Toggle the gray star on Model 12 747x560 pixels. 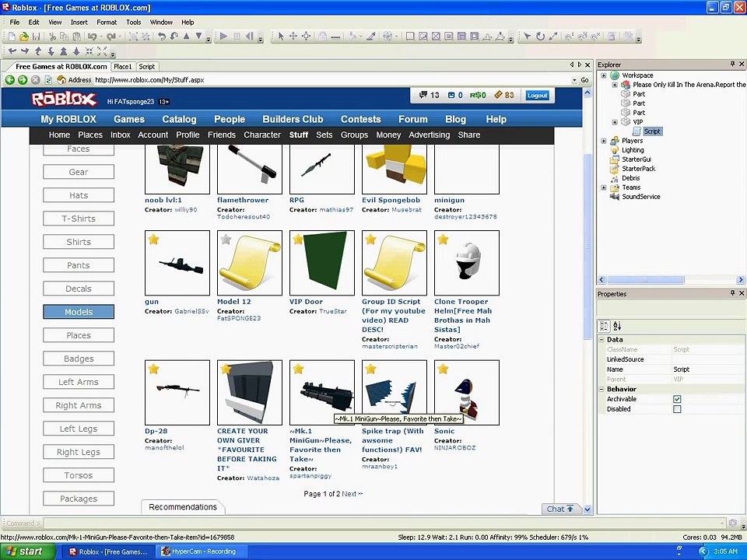[226, 239]
